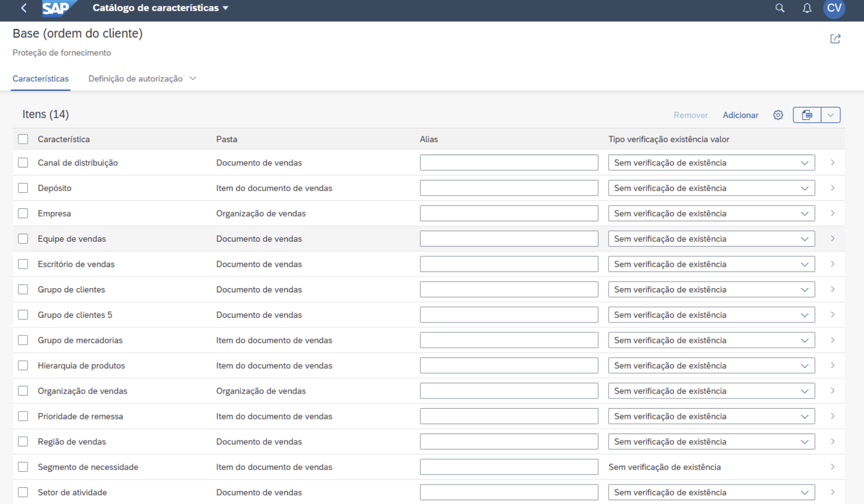Click the export to spreadsheet icon

point(807,115)
